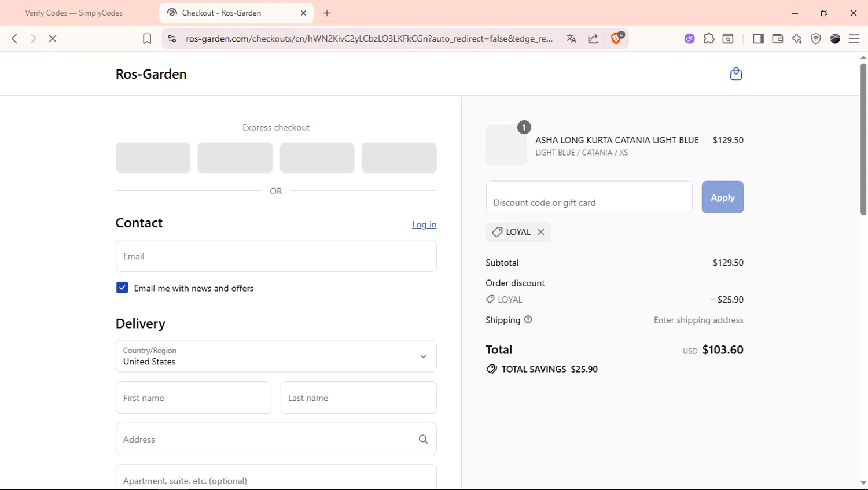Toggle the browser sidebar panel

[758, 39]
